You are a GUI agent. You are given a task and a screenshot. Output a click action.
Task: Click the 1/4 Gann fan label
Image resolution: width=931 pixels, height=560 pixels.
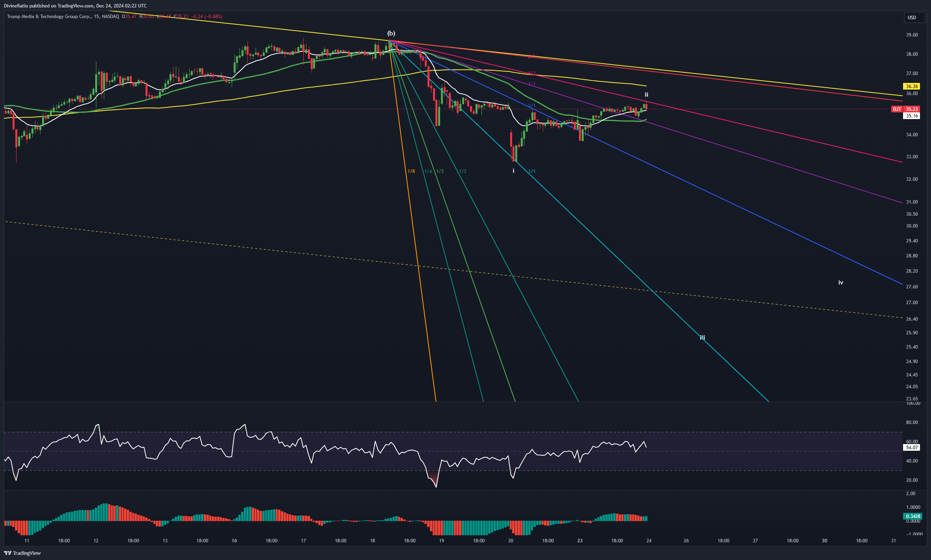pos(428,171)
